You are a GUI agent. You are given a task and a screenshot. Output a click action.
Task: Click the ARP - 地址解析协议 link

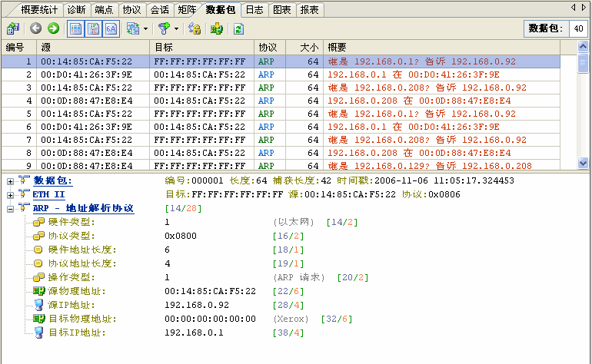tap(83, 208)
